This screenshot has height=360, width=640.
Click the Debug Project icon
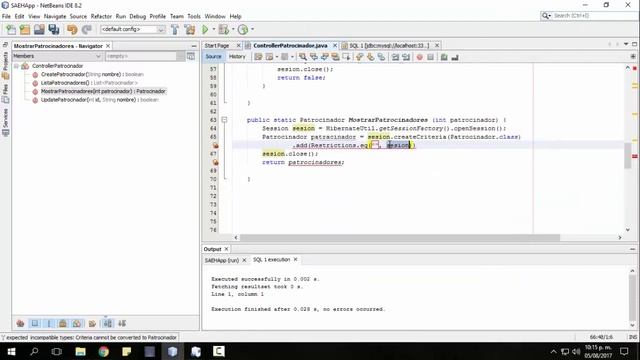pos(224,29)
